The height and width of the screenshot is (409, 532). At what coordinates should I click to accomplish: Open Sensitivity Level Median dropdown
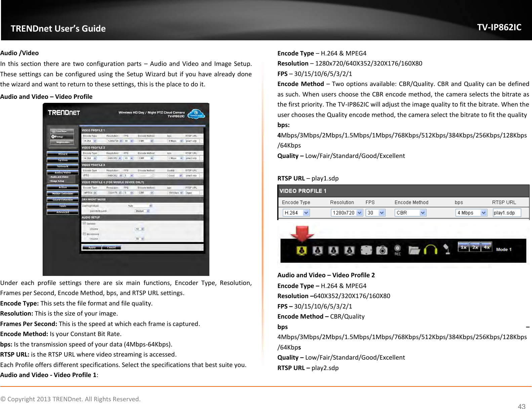(142, 211)
